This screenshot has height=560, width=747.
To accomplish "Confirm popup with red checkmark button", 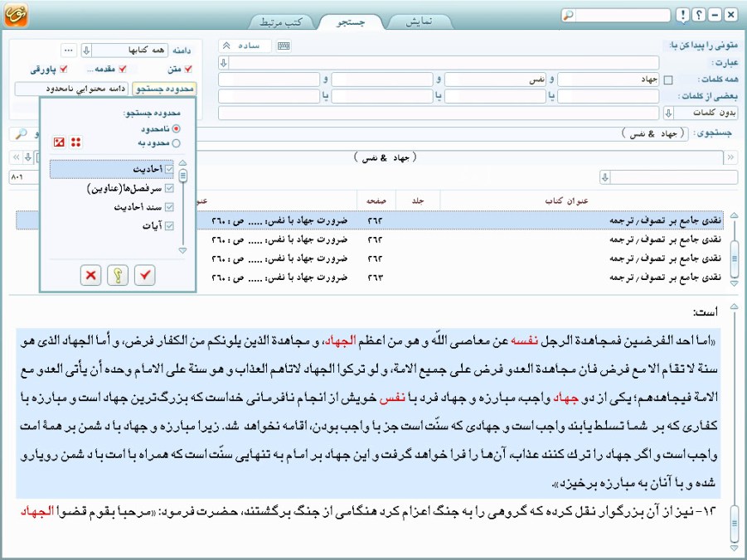I will (x=145, y=275).
